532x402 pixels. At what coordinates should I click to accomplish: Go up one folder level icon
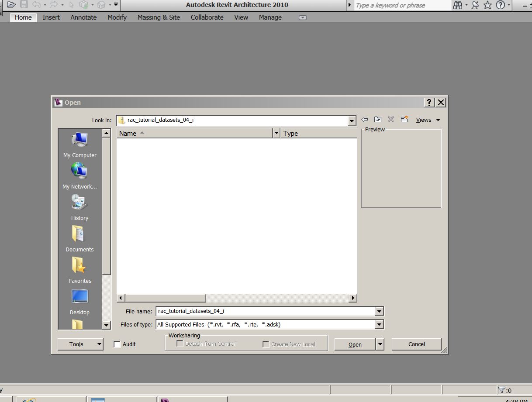coord(378,120)
